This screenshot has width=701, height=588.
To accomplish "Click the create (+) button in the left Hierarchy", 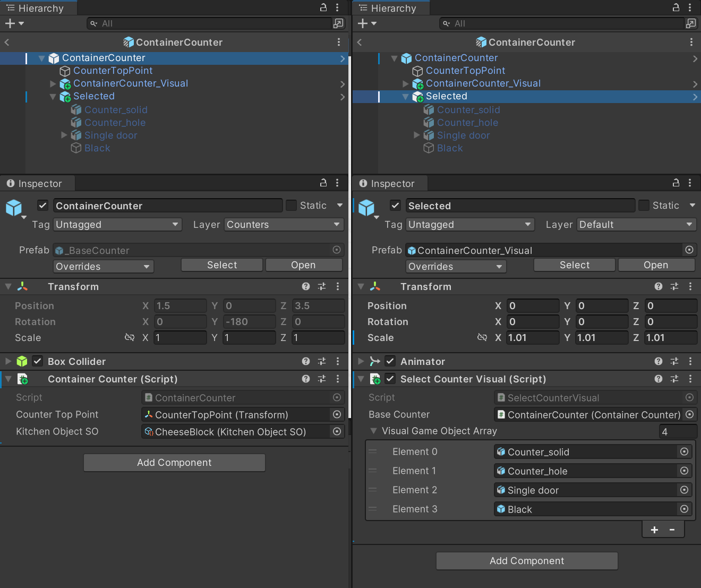I will (x=7, y=23).
